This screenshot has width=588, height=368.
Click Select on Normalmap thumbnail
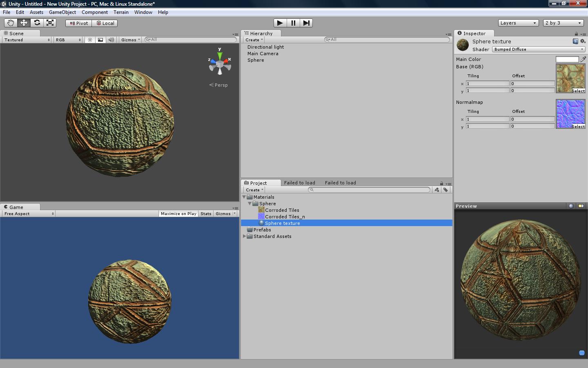pos(578,126)
